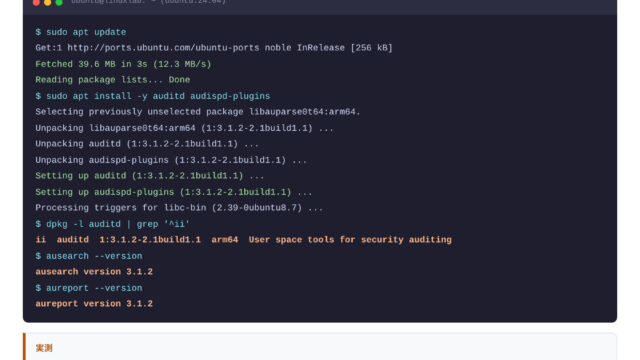Click 'Selecting previously unselected package' line
This screenshot has width=640, height=360.
(198, 112)
